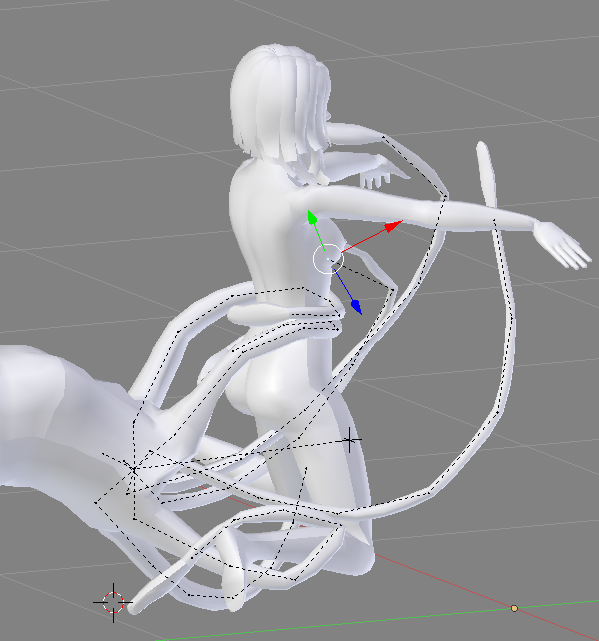Click the red-white 3D cursor
The height and width of the screenshot is (641, 599).
(113, 602)
